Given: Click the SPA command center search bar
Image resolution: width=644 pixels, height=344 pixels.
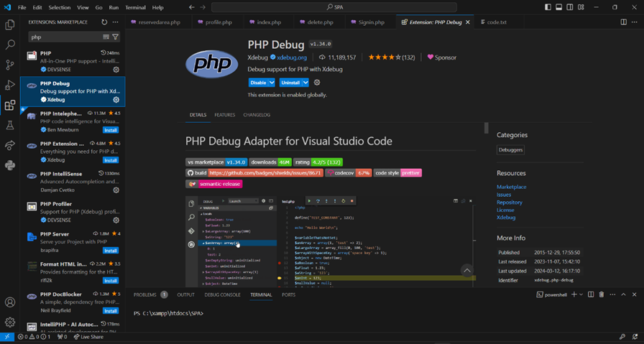Looking at the screenshot, I should (334, 7).
